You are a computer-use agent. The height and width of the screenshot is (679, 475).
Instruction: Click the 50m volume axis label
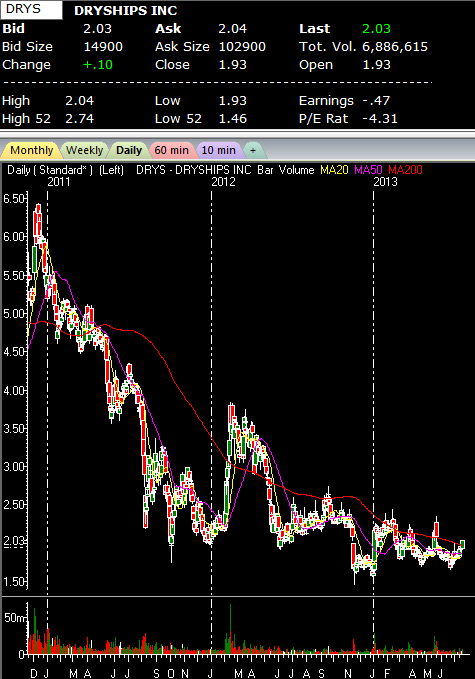[15, 618]
